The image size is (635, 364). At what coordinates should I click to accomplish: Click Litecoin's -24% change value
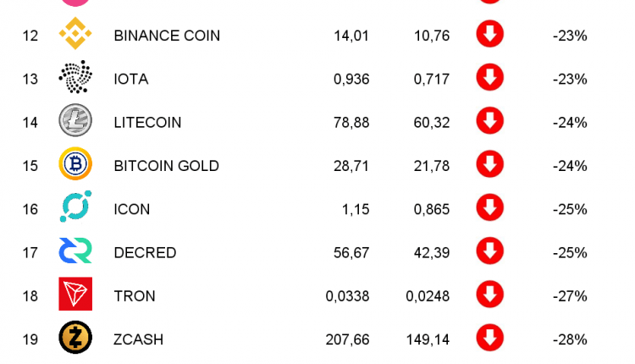point(570,123)
